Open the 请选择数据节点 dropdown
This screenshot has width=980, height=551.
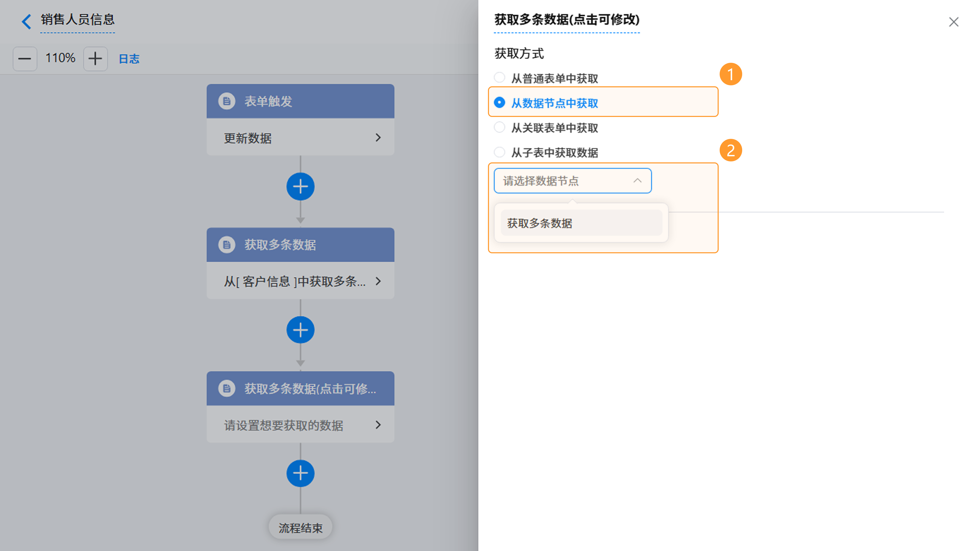(572, 181)
